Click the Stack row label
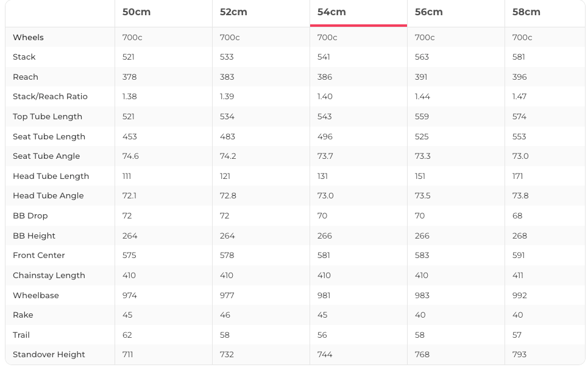588x370 pixels. (x=24, y=57)
